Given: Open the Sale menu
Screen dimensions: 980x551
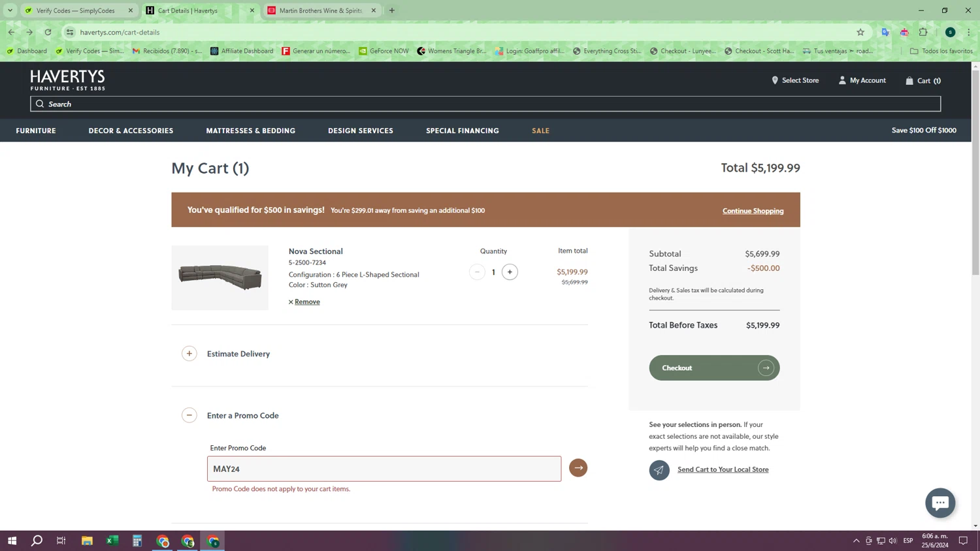Looking at the screenshot, I should tap(540, 131).
